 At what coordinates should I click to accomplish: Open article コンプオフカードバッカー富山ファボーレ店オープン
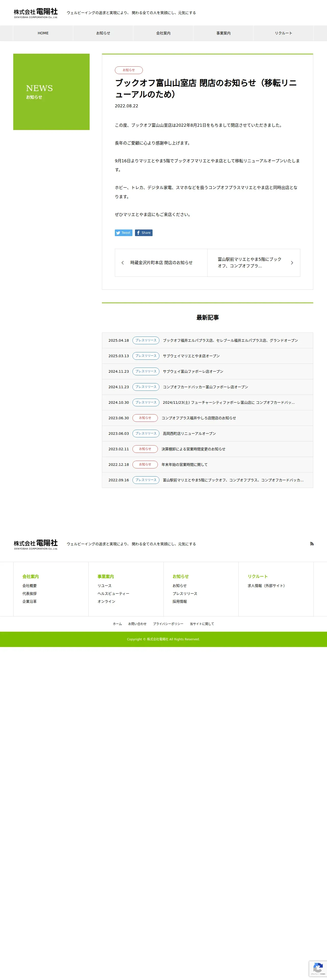pyautogui.click(x=205, y=387)
